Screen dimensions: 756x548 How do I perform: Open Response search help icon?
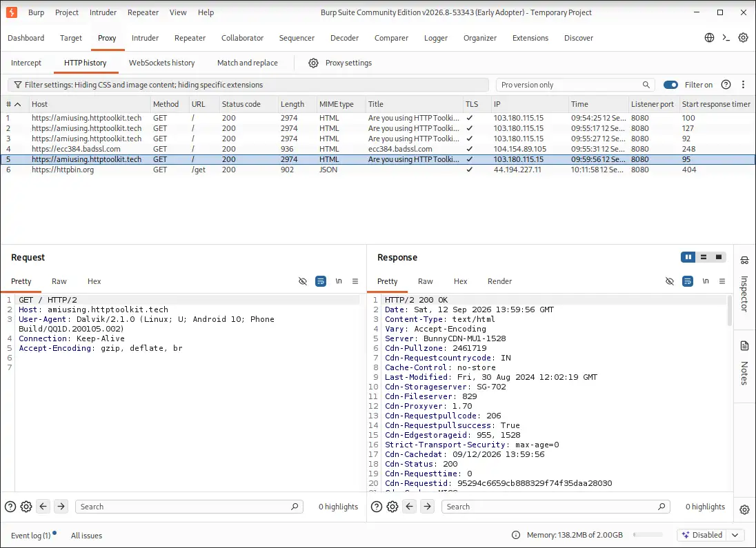coord(377,507)
